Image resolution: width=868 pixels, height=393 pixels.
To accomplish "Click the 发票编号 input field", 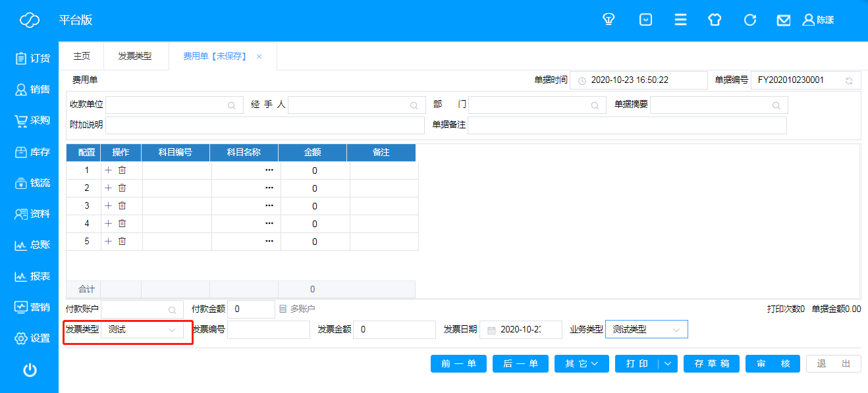I will (268, 330).
